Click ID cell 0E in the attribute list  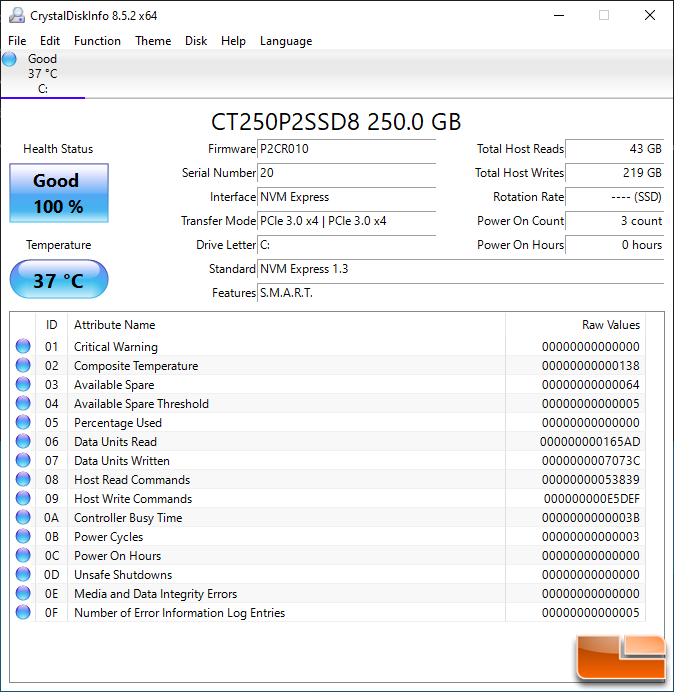[52, 594]
